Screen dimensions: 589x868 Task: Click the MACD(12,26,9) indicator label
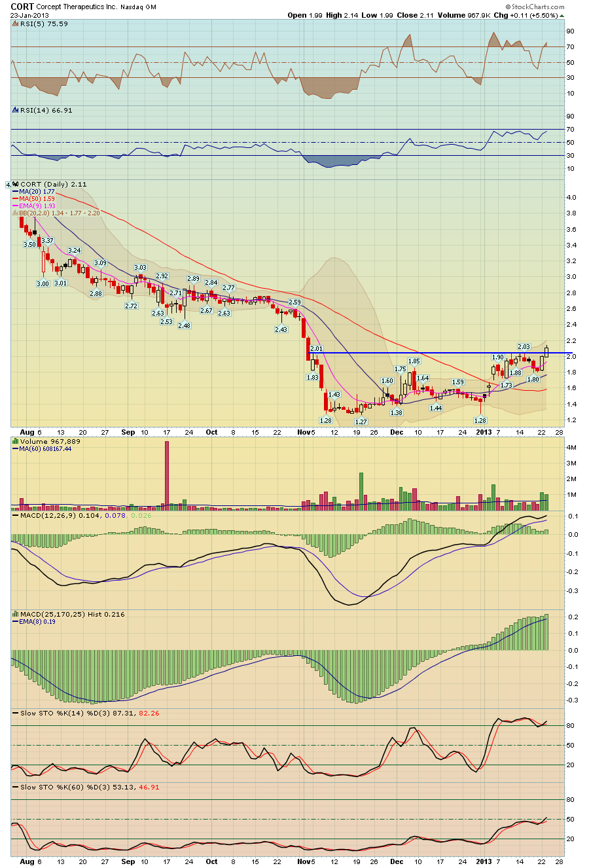tap(47, 516)
